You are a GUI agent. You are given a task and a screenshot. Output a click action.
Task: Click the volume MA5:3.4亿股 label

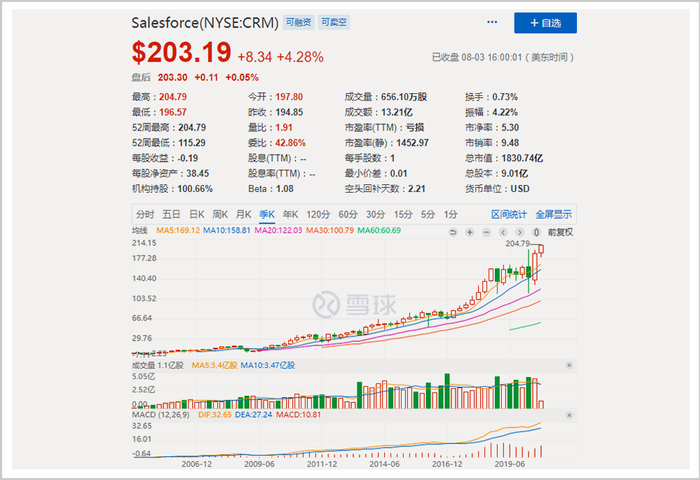click(x=214, y=365)
